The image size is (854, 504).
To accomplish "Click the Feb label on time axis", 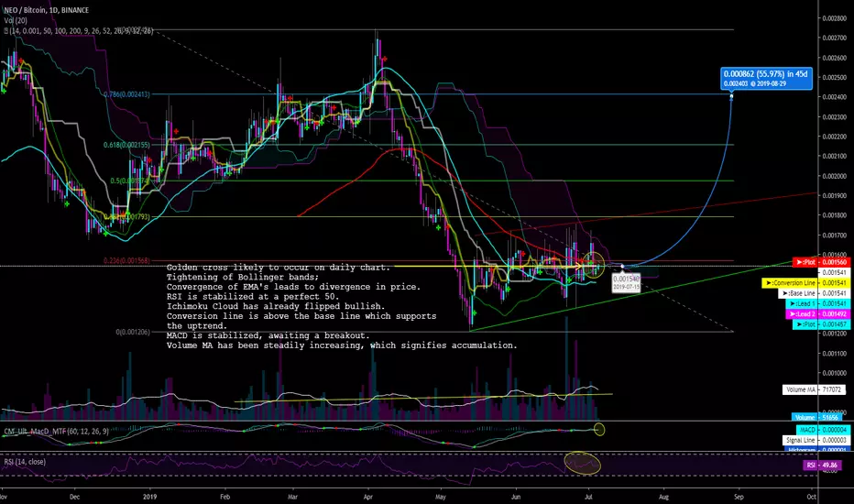I will coord(224,497).
